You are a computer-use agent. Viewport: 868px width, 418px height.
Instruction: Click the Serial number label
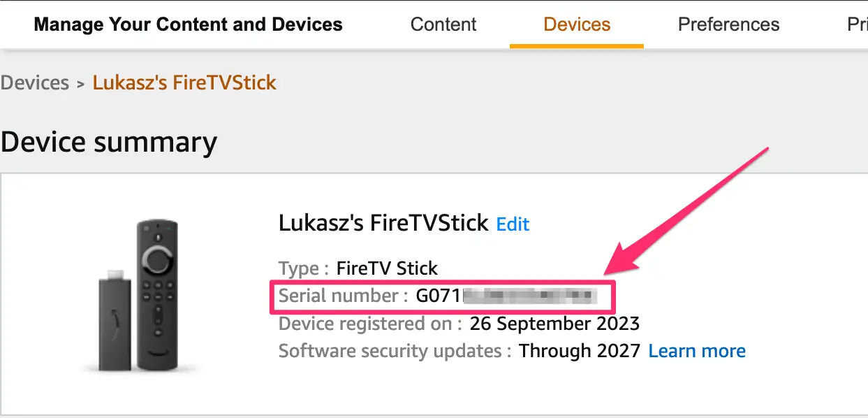pos(342,296)
